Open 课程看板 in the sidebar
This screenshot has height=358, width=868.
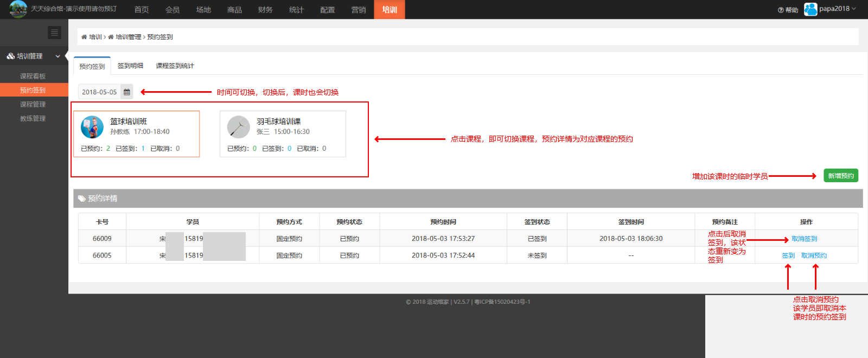pyautogui.click(x=33, y=76)
